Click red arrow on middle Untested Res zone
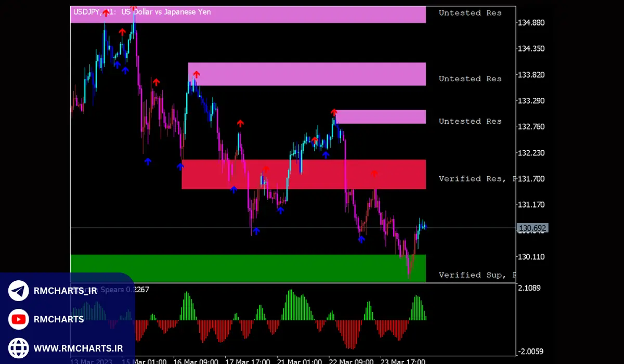 click(196, 74)
